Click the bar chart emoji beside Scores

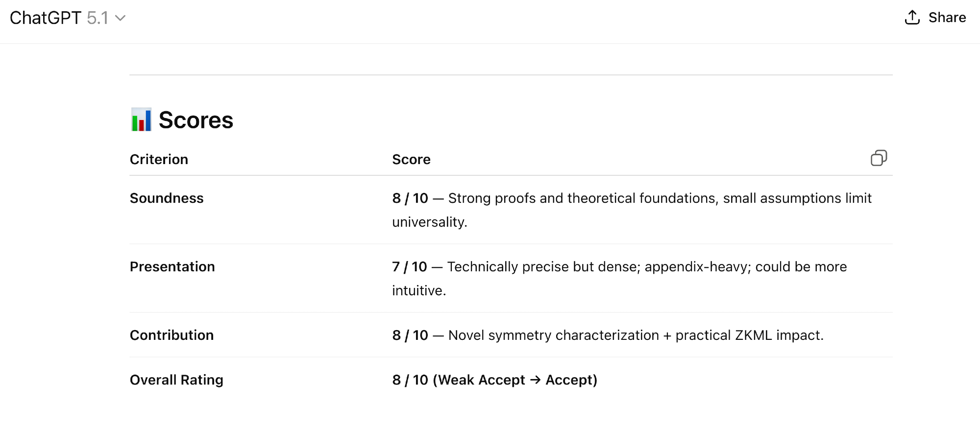coord(141,120)
